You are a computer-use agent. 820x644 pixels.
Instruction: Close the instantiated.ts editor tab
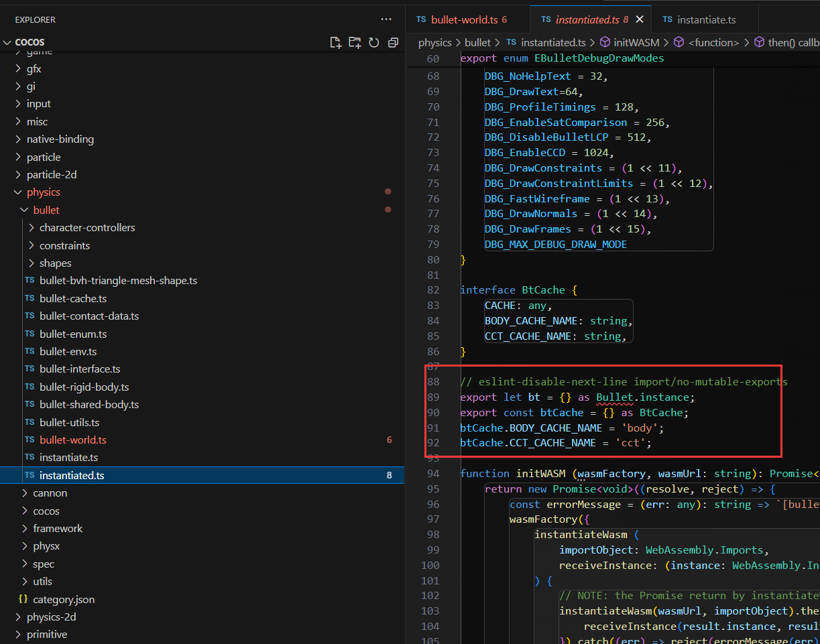pyautogui.click(x=640, y=19)
